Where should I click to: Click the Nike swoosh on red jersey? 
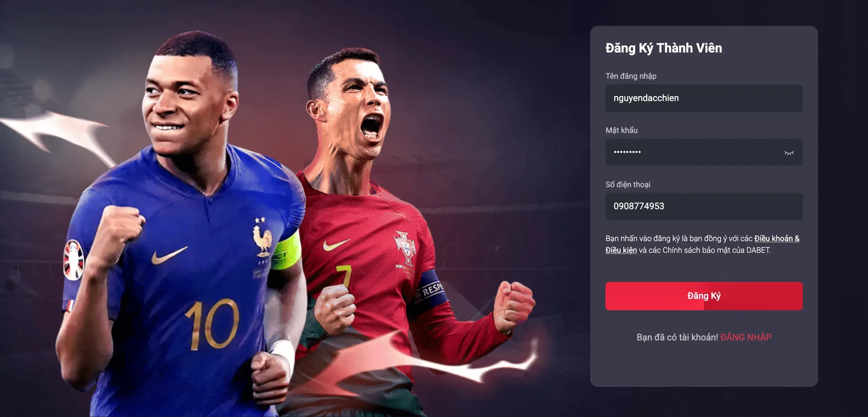tap(336, 244)
